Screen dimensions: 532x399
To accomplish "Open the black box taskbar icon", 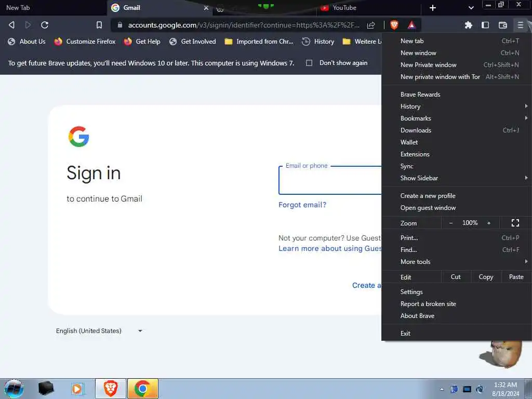I will pyautogui.click(x=46, y=389).
